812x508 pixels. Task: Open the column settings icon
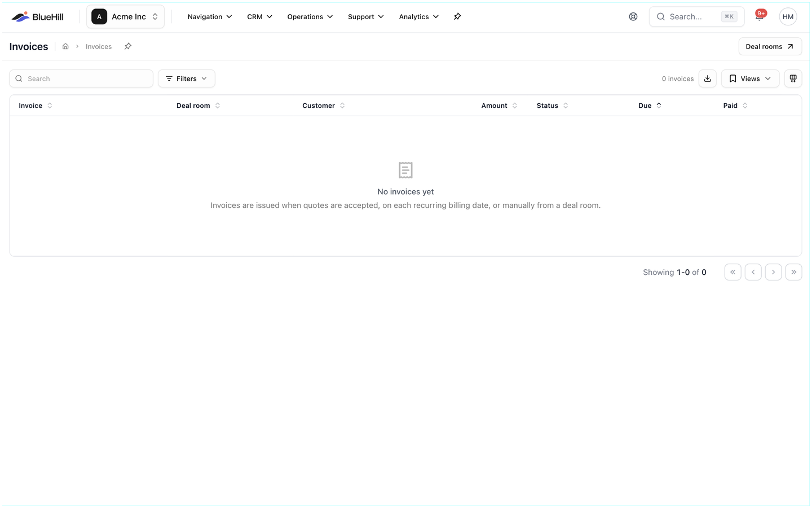(x=793, y=78)
